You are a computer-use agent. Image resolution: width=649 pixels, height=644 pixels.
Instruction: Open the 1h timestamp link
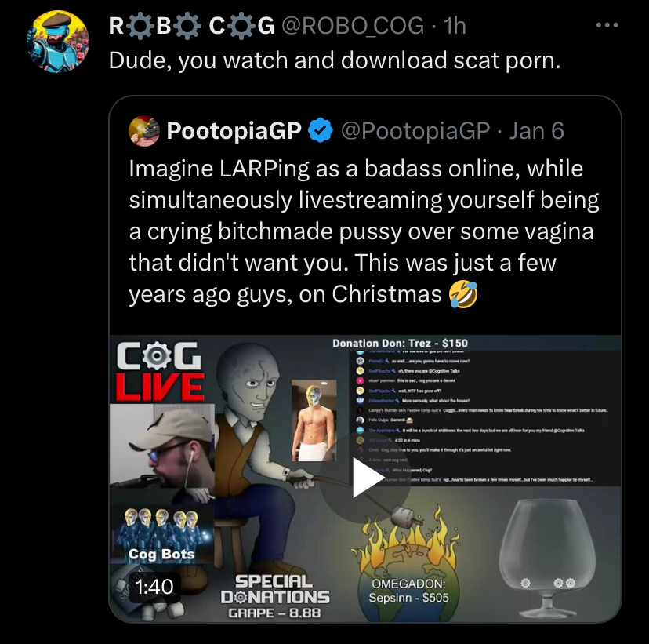[x=455, y=26]
